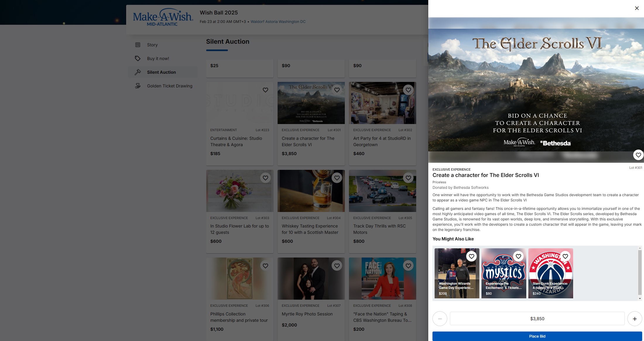
Task: Favorite the Washington Wizards Game Day item
Action: click(x=471, y=256)
